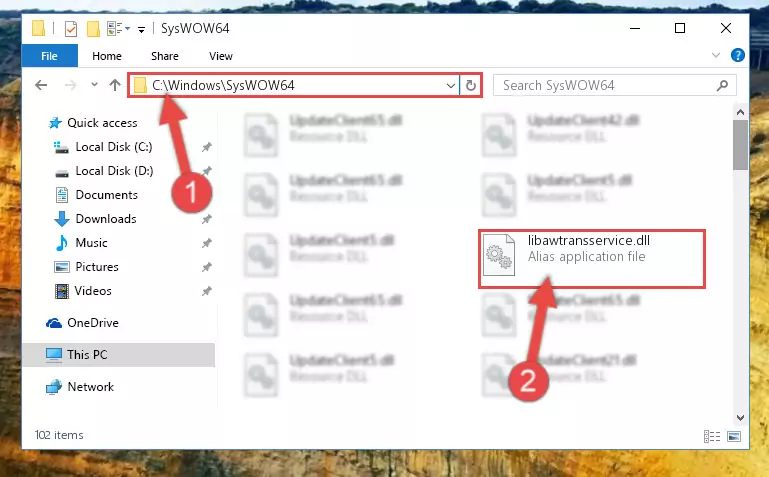This screenshot has width=769, height=477.
Task: Expand the ribbon with the chevron
Action: tap(716, 55)
